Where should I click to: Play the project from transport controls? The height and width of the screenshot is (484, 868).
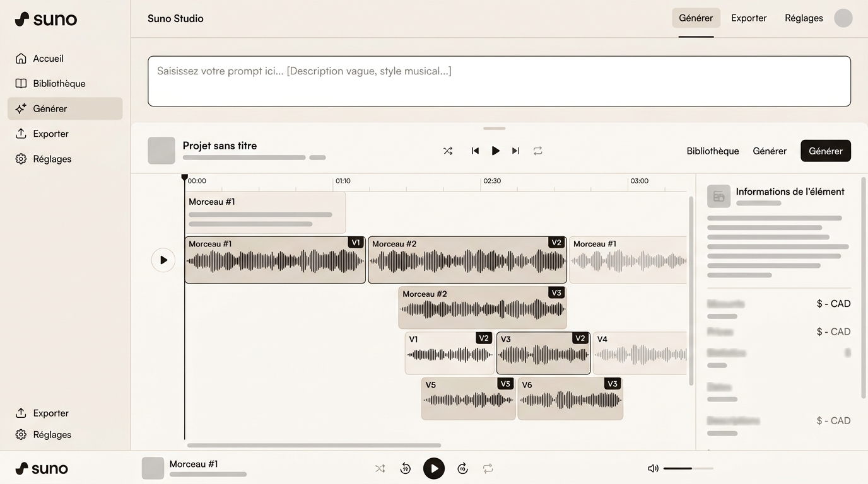pyautogui.click(x=495, y=151)
